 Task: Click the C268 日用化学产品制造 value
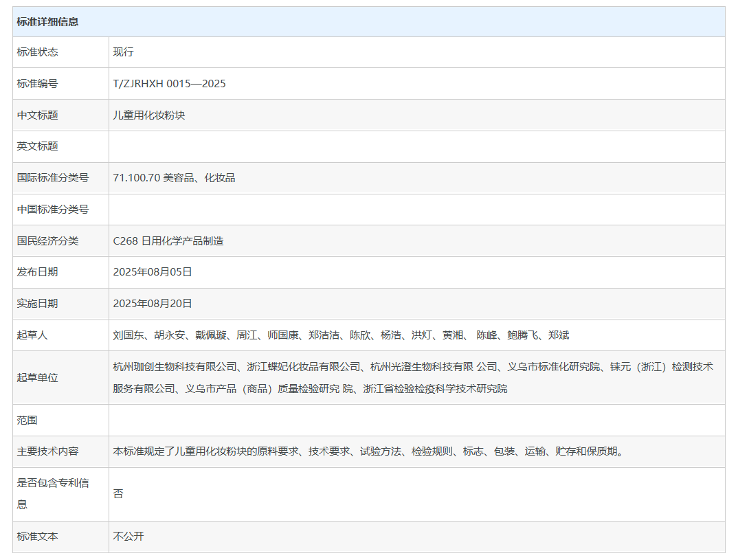(168, 241)
